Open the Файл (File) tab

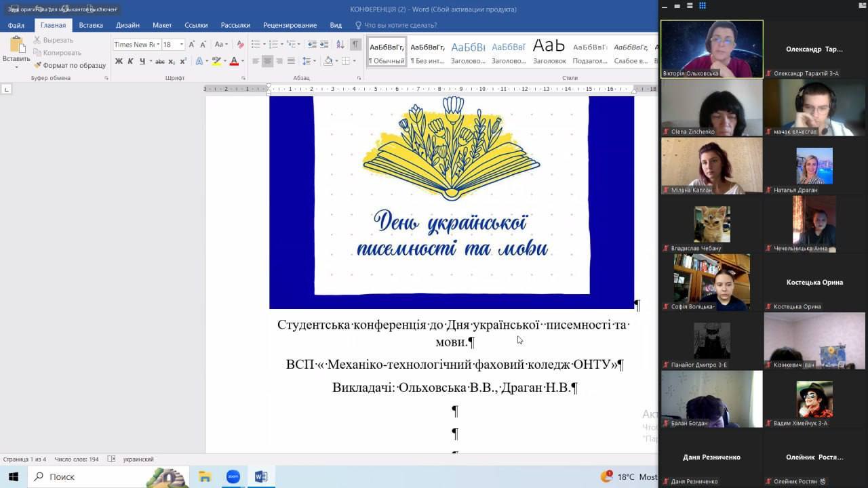[16, 25]
